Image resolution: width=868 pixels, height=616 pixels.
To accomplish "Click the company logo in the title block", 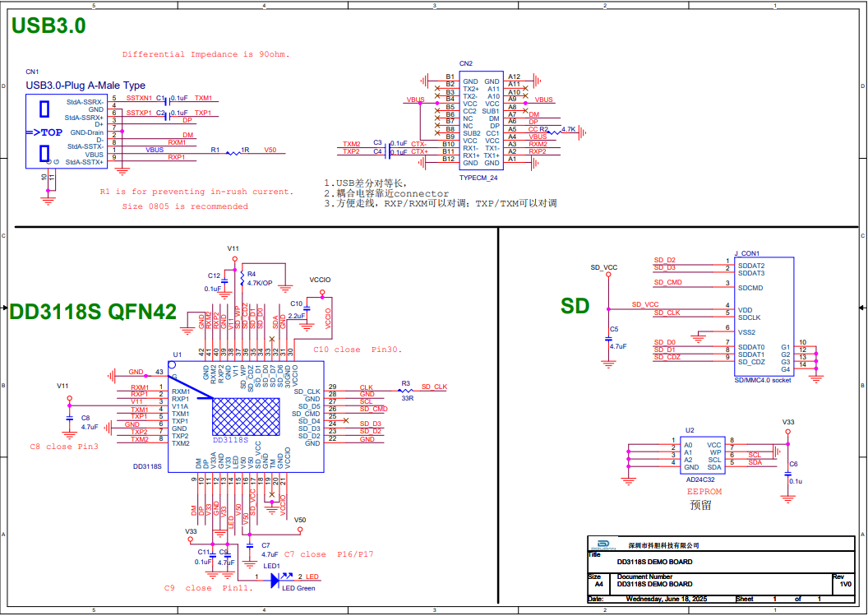I will (x=602, y=544).
